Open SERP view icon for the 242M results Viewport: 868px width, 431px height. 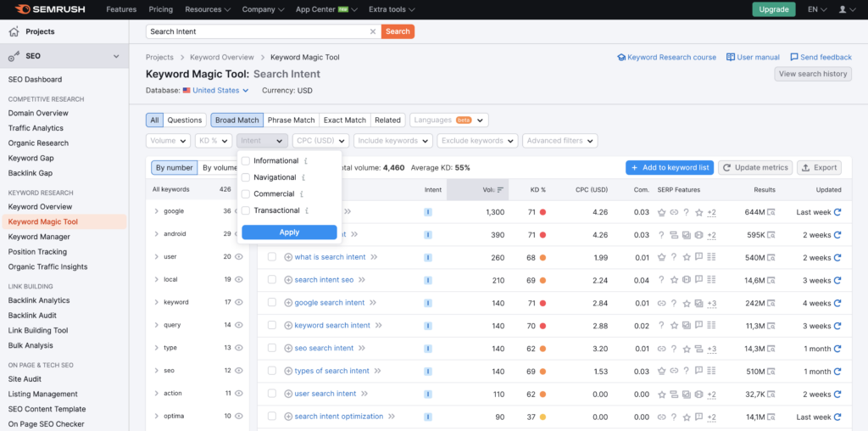771,303
